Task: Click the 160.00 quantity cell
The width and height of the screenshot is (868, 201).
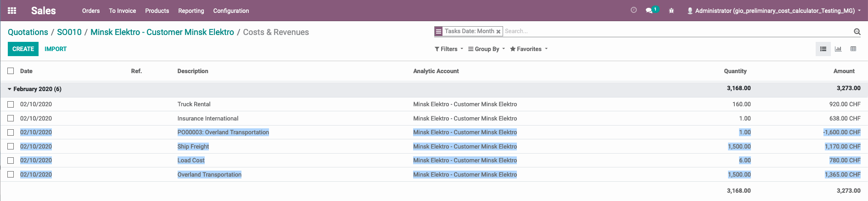Action: 741,104
